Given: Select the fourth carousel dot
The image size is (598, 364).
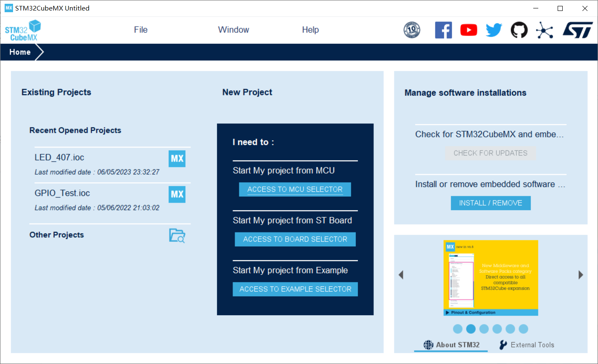Looking at the screenshot, I should pyautogui.click(x=497, y=329).
